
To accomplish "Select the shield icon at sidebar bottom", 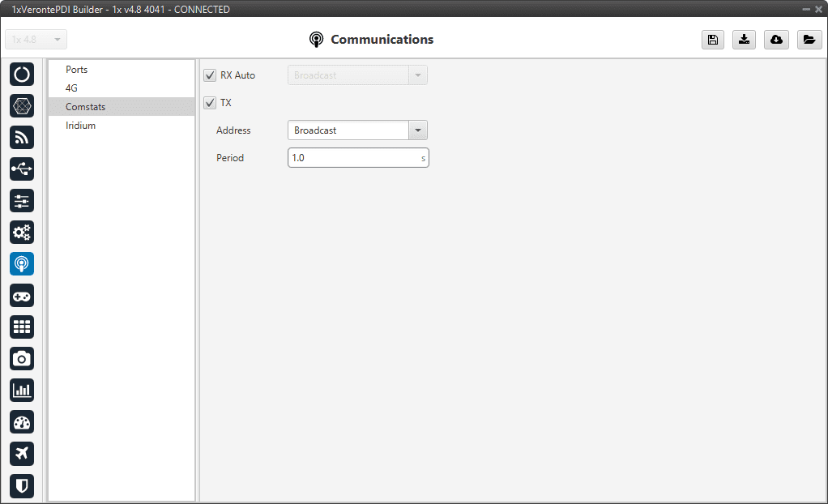I will (22, 485).
